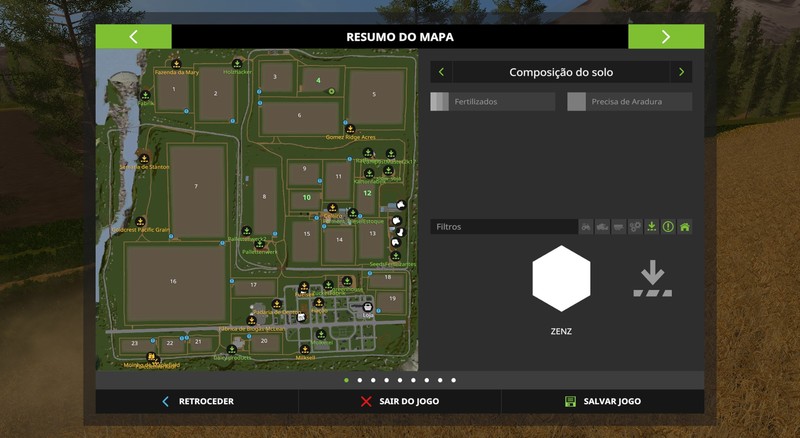Select the second page indicator dot

[x=360, y=380]
